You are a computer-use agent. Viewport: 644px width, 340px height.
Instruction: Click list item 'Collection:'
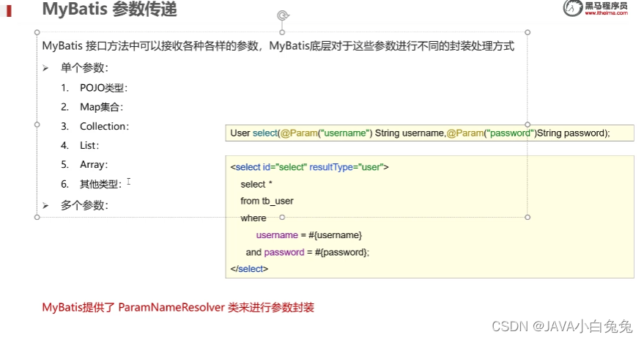pyautogui.click(x=104, y=126)
